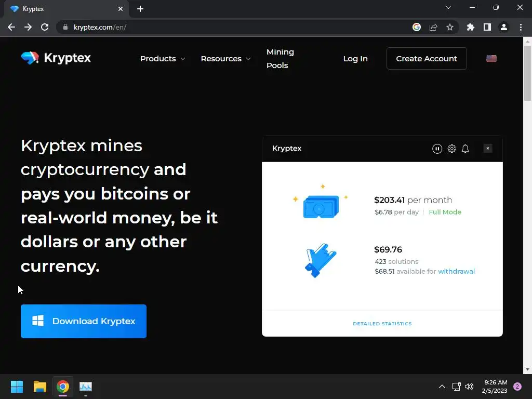Close the Kryptex tab
This screenshot has width=532, height=399.
click(121, 9)
